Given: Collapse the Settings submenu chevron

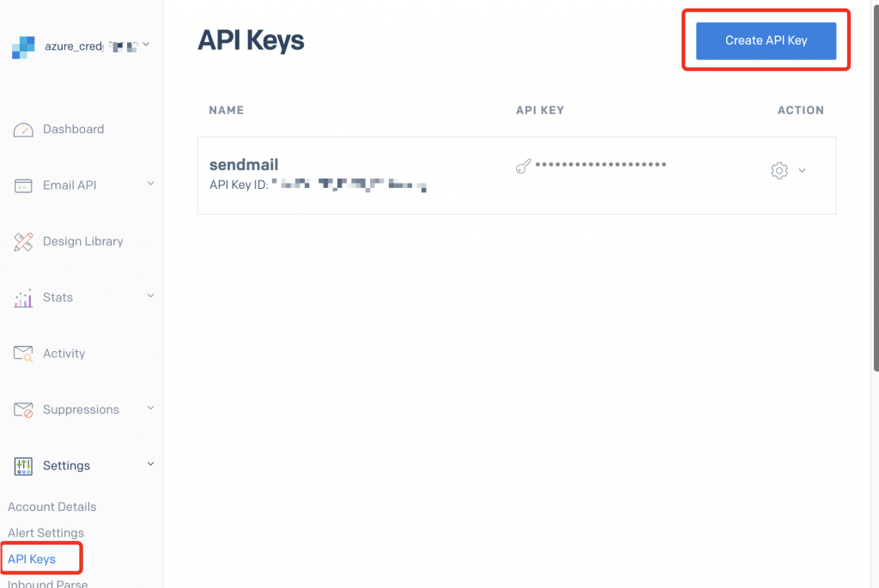Looking at the screenshot, I should point(150,464).
